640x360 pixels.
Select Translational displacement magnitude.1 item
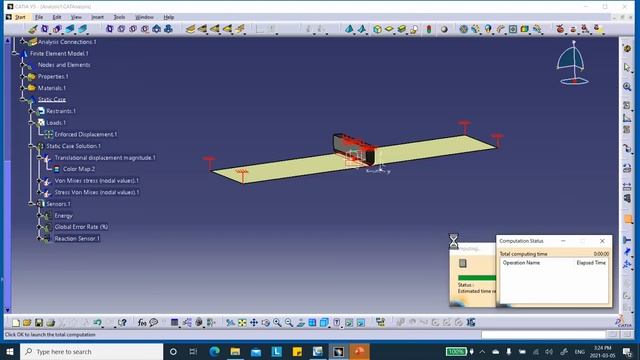[105, 158]
